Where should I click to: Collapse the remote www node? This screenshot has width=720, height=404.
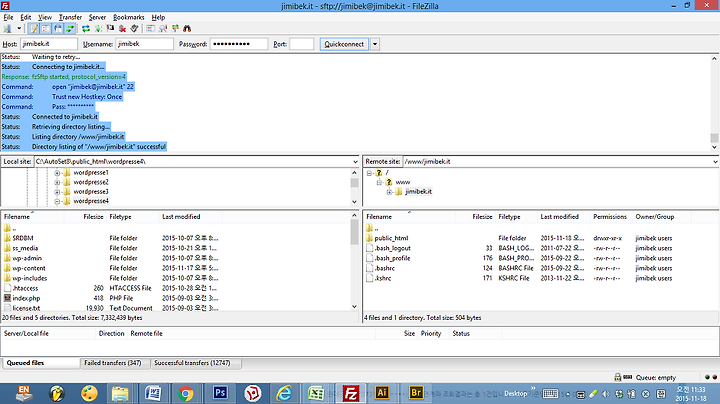click(x=379, y=182)
